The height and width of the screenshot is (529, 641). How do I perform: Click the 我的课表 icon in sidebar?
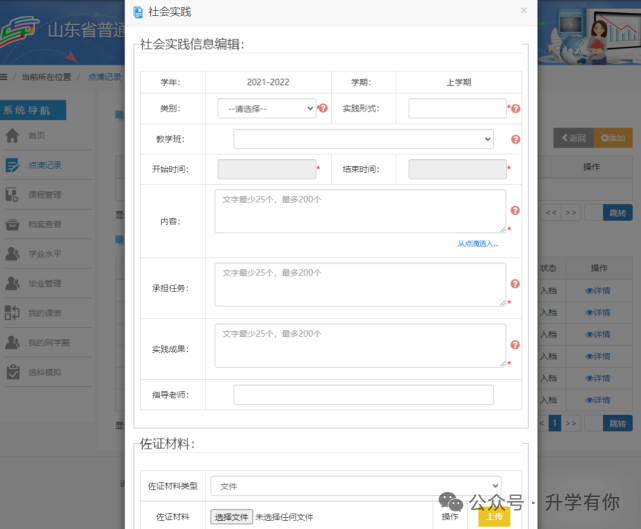[x=12, y=313]
